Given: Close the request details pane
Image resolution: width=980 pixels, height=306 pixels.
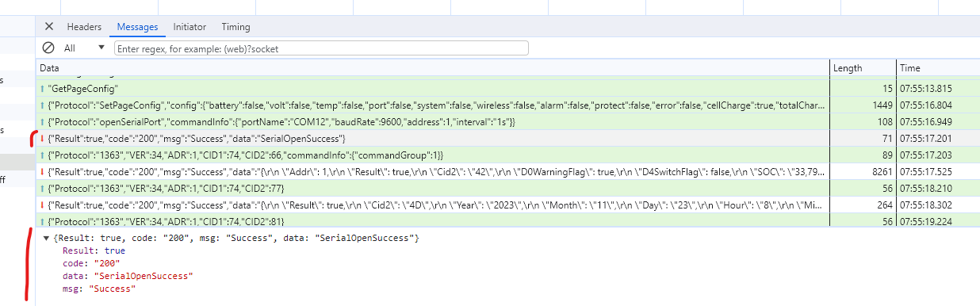Looking at the screenshot, I should [48, 27].
